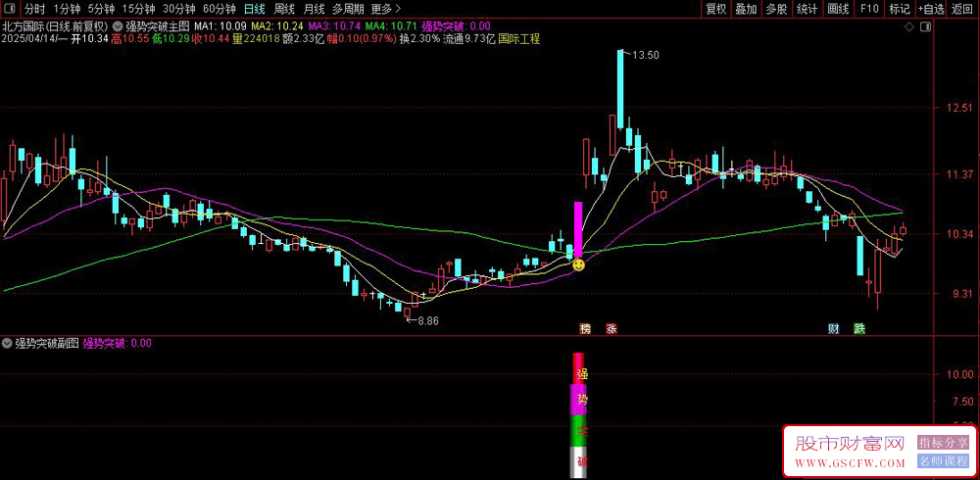Click the red 涨 event marker

(x=611, y=328)
